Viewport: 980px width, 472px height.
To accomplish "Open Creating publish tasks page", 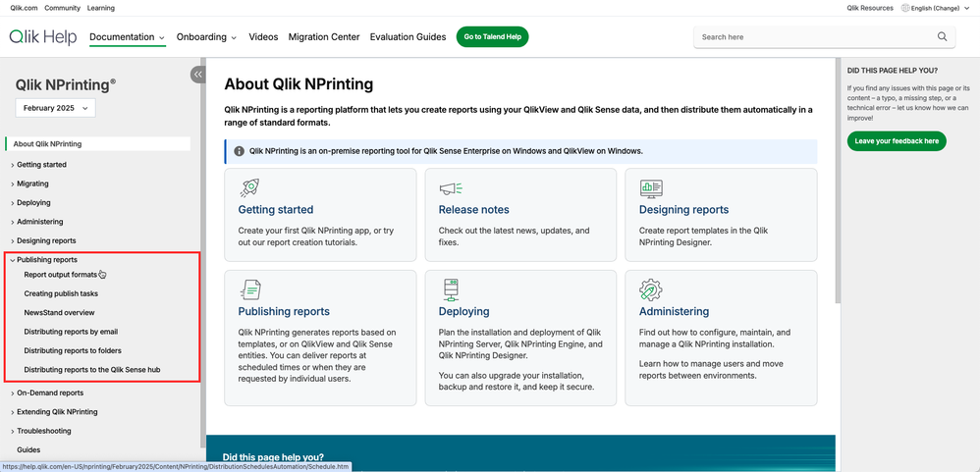I will coord(61,293).
